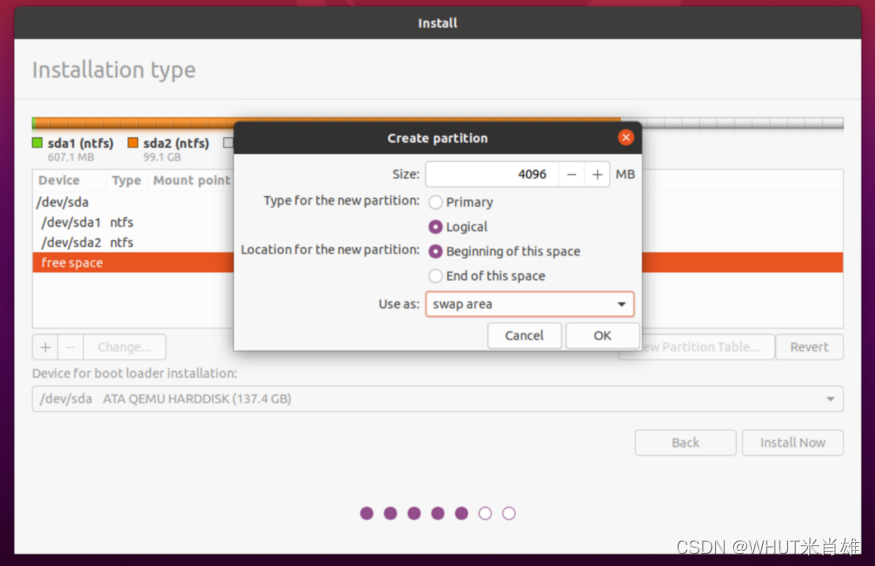Add new partition with plus icon
Screen dimensions: 875x566
45,347
